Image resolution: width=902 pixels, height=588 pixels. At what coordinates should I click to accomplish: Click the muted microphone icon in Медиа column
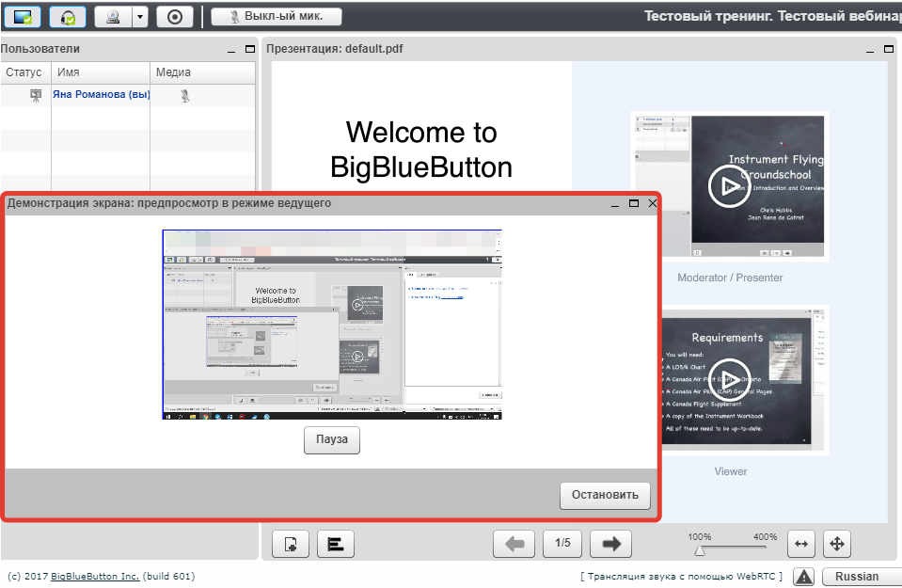pyautogui.click(x=185, y=96)
